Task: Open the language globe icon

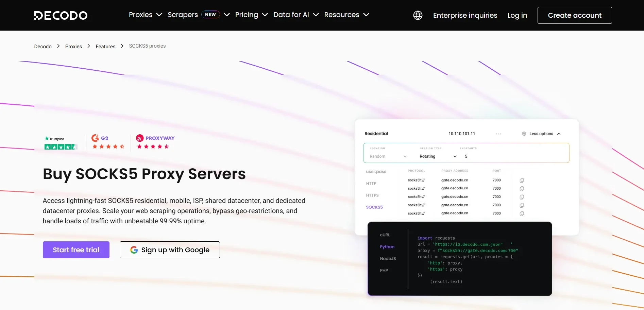Action: 418,15
